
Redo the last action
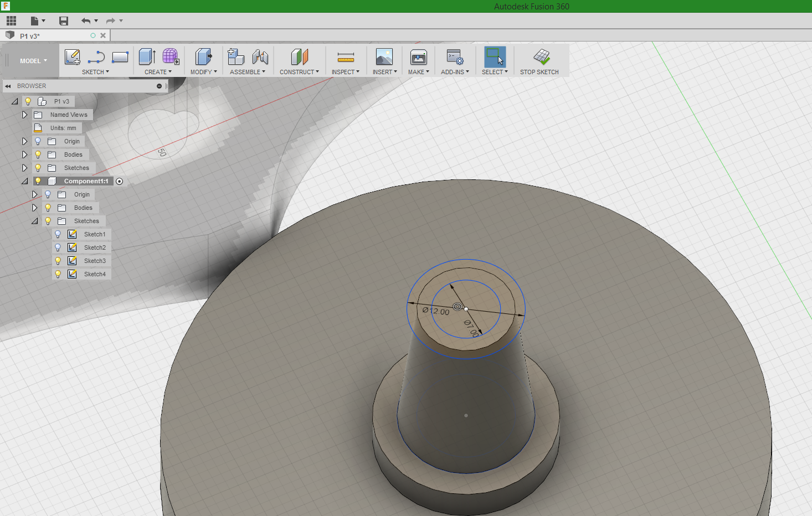(111, 21)
